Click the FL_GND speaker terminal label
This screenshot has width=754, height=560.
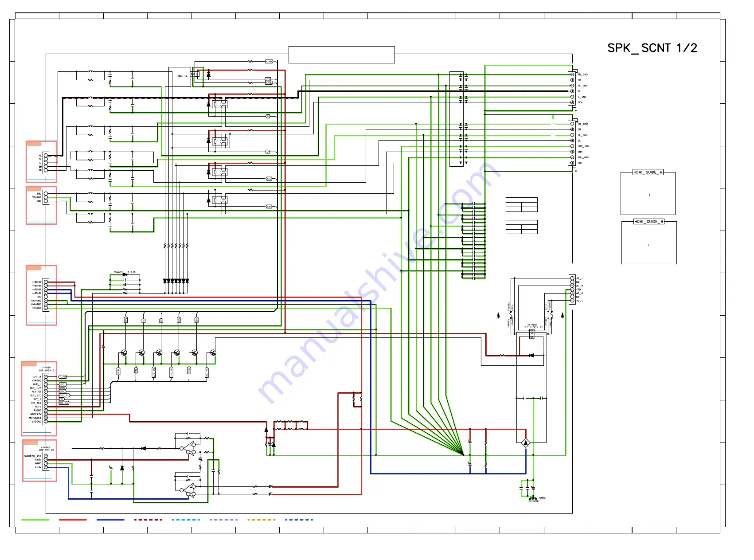pyautogui.click(x=582, y=86)
